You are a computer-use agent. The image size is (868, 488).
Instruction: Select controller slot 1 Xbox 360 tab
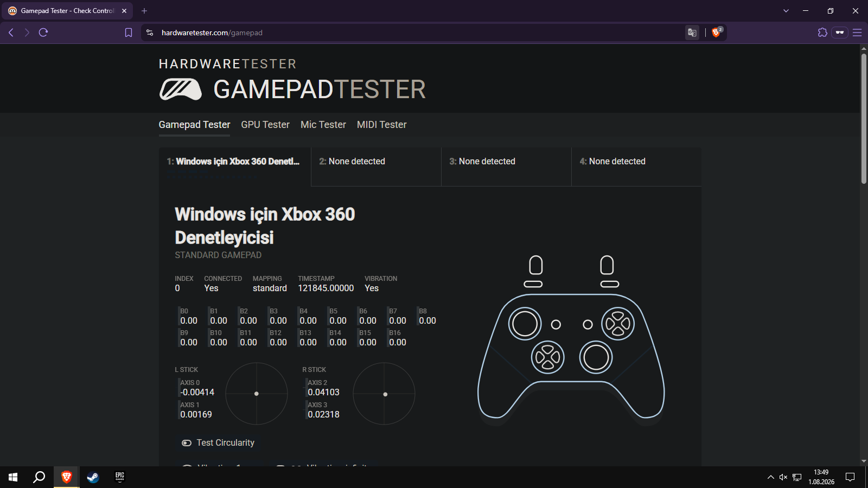(x=235, y=166)
